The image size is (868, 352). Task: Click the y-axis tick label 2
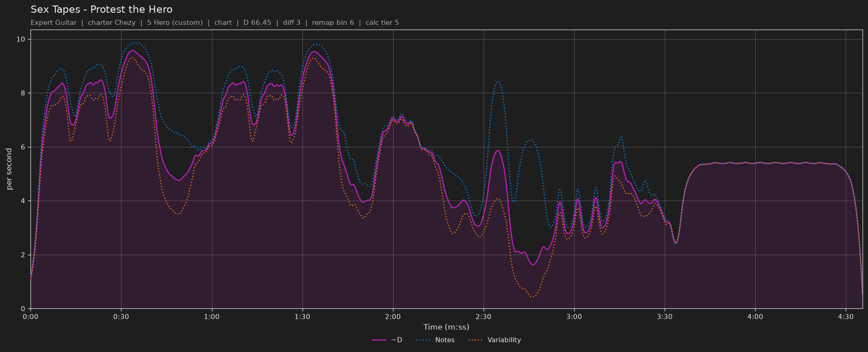tap(23, 255)
